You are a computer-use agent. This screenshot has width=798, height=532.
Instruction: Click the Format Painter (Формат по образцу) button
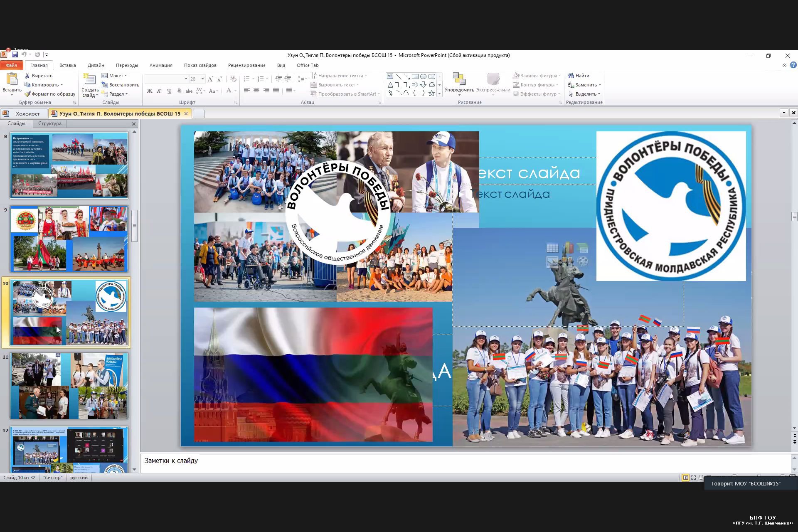(x=50, y=94)
